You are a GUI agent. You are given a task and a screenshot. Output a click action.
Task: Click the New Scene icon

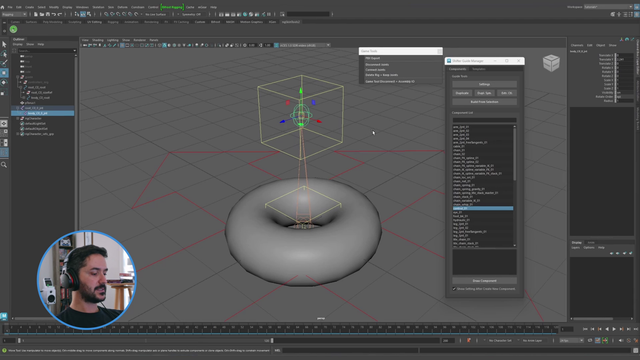[36, 14]
